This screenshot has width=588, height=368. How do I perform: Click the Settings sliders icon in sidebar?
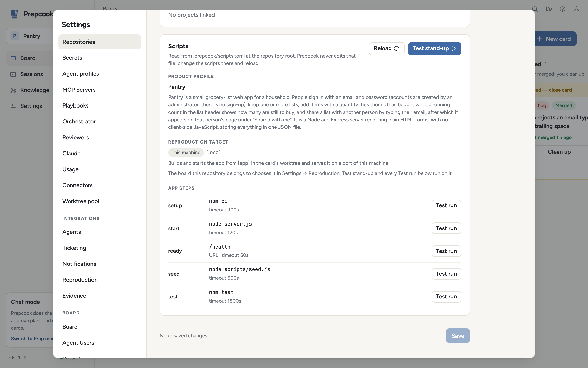click(x=13, y=106)
